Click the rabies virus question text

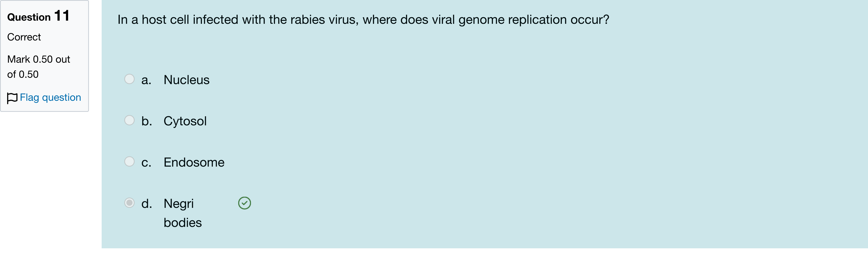(363, 19)
